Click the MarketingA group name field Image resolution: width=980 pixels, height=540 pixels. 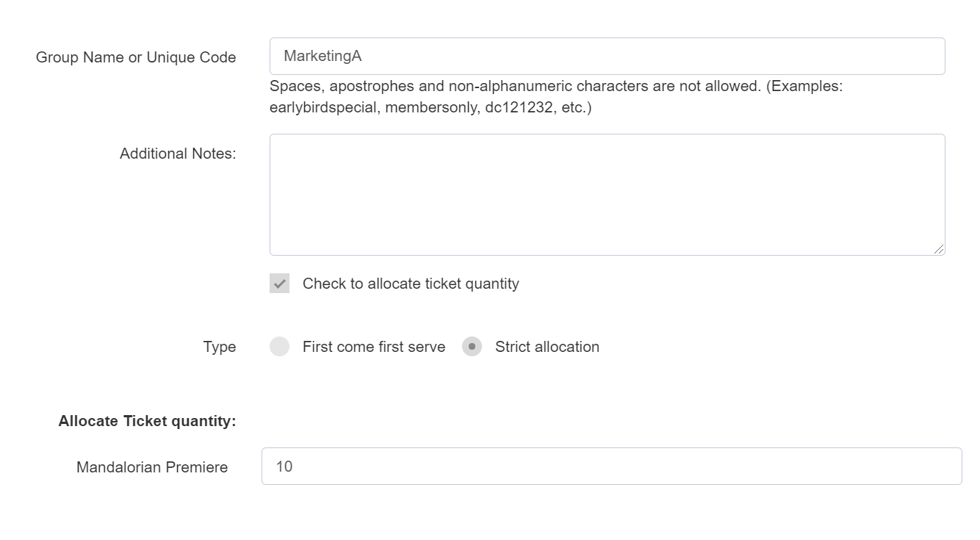(x=607, y=57)
